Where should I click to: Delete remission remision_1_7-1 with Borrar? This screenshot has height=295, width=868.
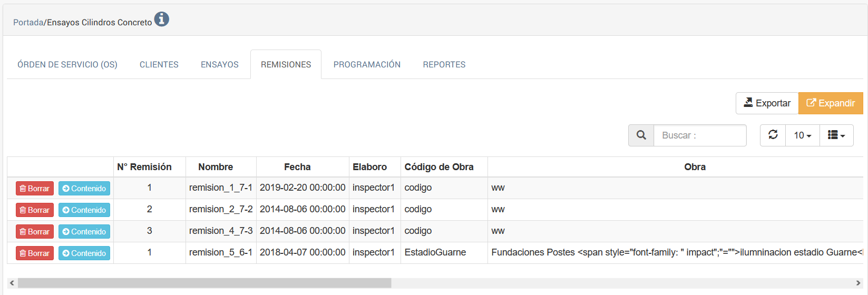(35, 189)
